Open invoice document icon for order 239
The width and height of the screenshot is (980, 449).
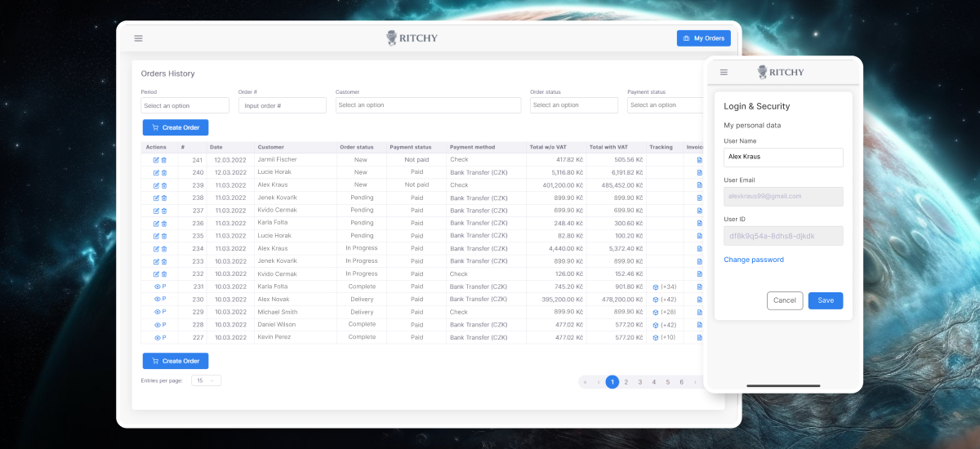[x=699, y=185]
